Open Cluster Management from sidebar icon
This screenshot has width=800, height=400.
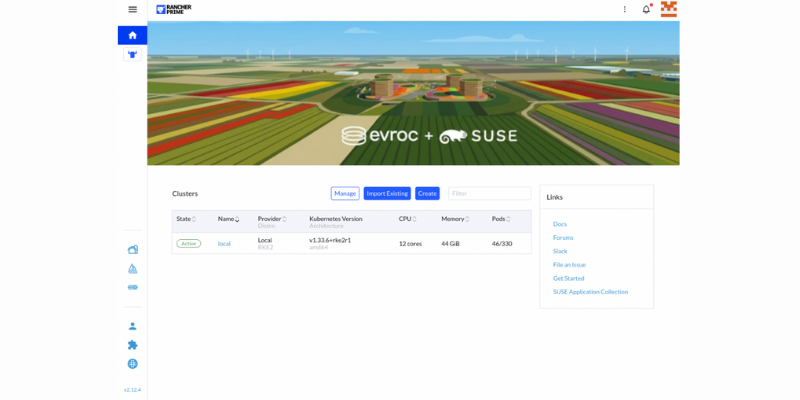point(132,250)
